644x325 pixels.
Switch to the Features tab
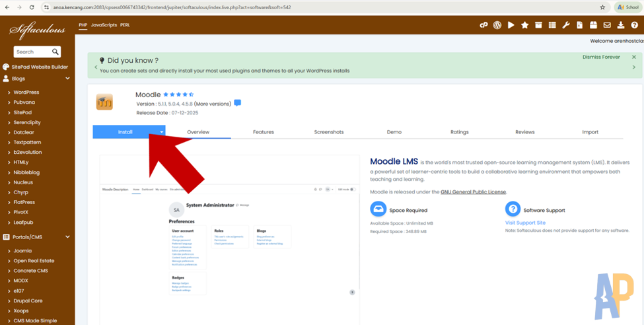[x=263, y=132]
